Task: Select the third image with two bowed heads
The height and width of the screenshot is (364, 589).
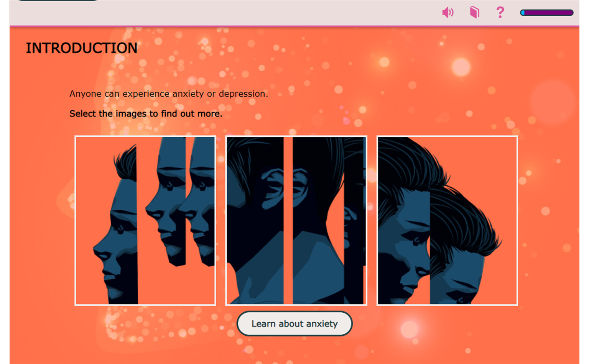Action: pos(447,221)
